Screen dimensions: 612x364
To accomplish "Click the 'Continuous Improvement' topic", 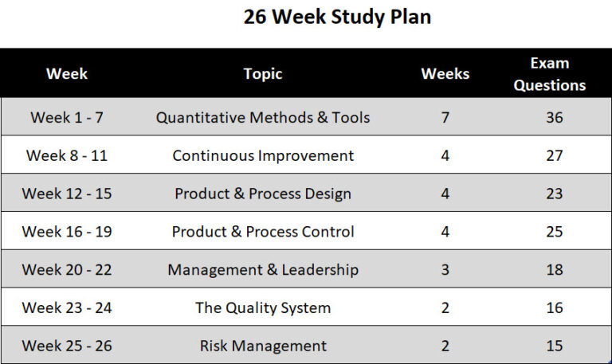I will pyautogui.click(x=263, y=155).
